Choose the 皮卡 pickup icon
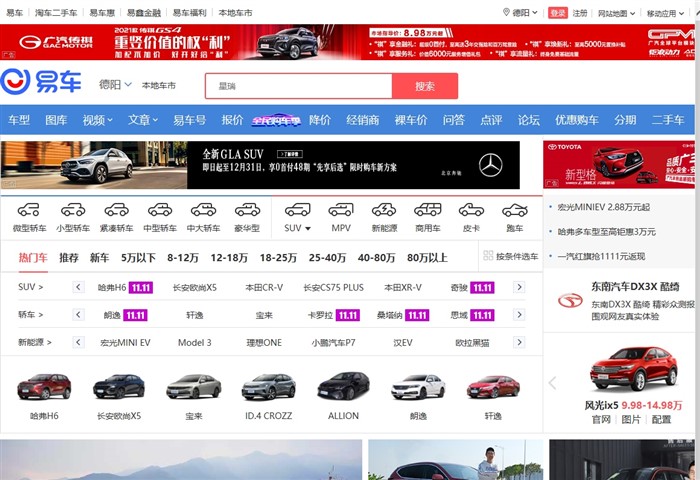The height and width of the screenshot is (480, 700). [x=471, y=210]
